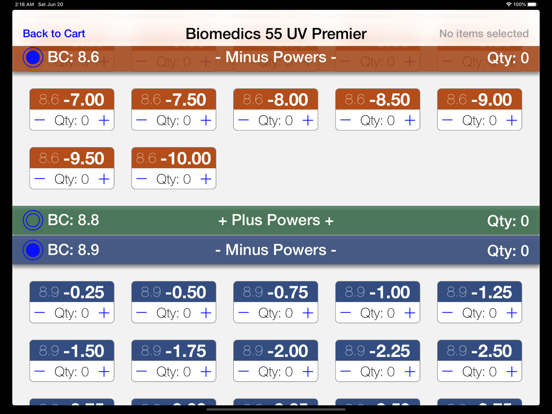Increase quantity for 8.9 -2.00
The width and height of the screenshot is (552, 414).
point(308,372)
